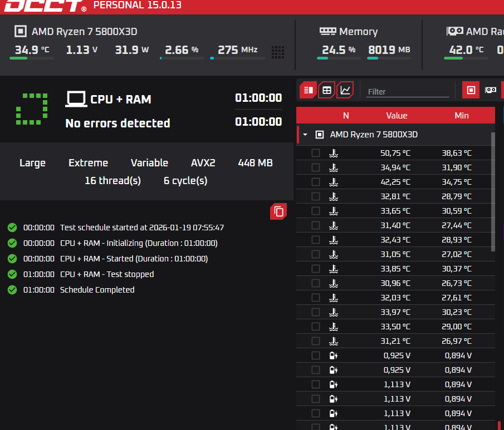The height and width of the screenshot is (430, 504).
Task: Sort by the Min column header
Action: tap(462, 116)
